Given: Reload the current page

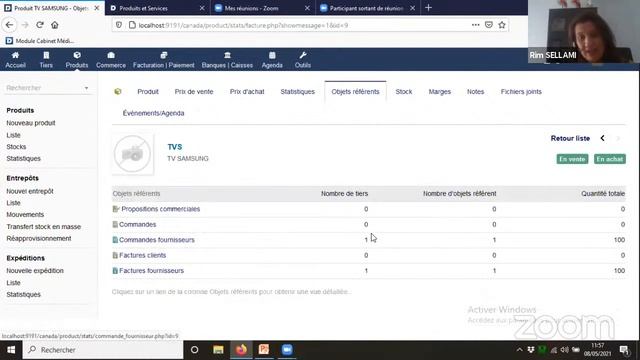Looking at the screenshot, I should tap(40, 25).
